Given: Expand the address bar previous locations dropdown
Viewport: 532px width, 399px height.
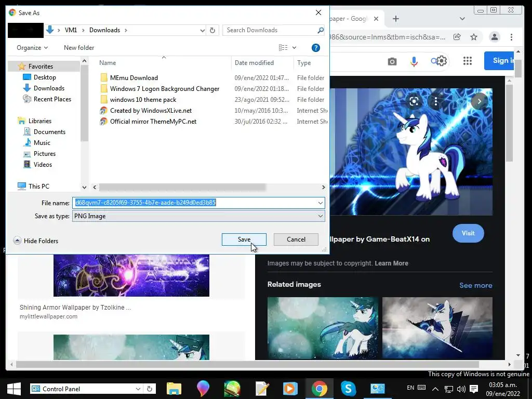Looking at the screenshot, I should tap(202, 30).
